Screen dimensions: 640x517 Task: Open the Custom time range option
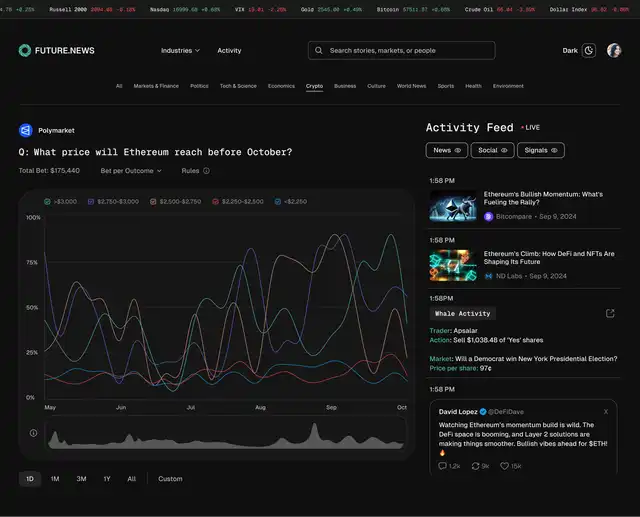(170, 479)
